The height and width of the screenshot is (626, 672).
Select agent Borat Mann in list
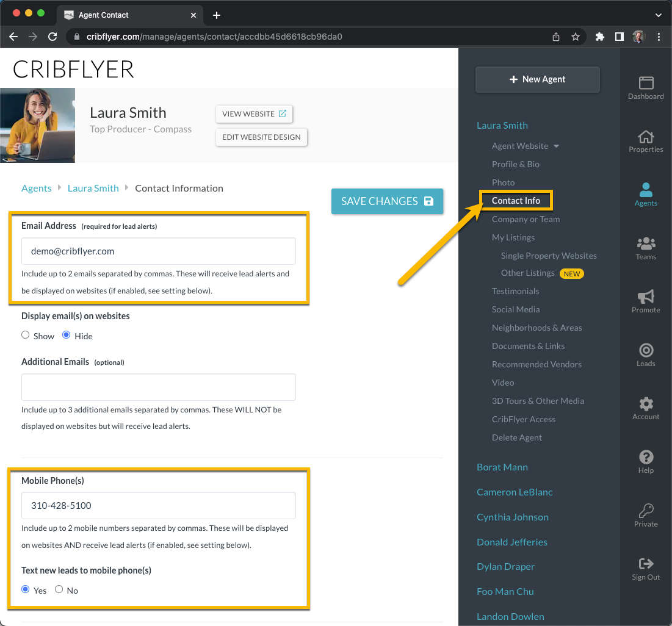click(502, 467)
